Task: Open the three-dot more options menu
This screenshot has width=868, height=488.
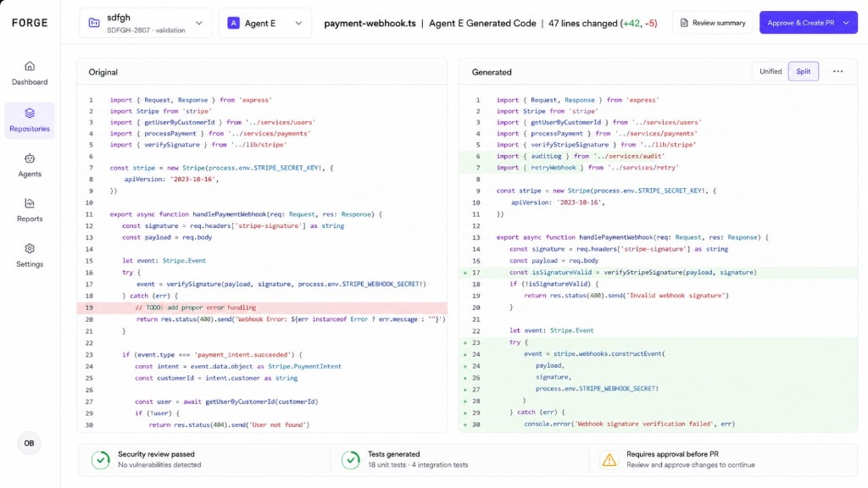Action: (838, 71)
